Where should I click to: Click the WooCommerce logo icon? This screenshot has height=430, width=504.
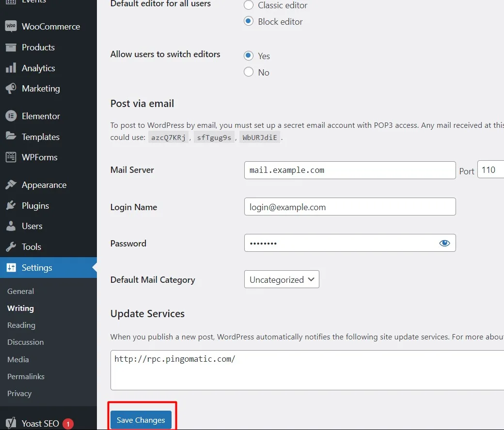pos(11,26)
